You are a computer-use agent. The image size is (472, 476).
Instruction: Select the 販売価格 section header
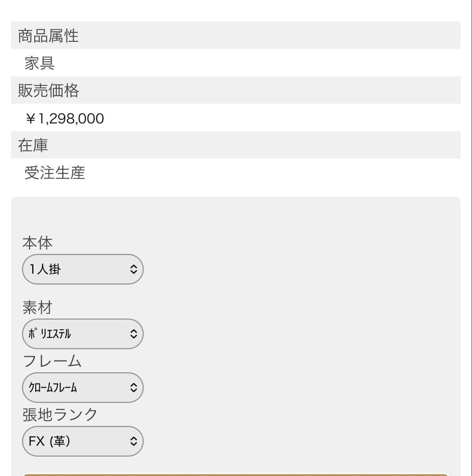click(x=47, y=90)
